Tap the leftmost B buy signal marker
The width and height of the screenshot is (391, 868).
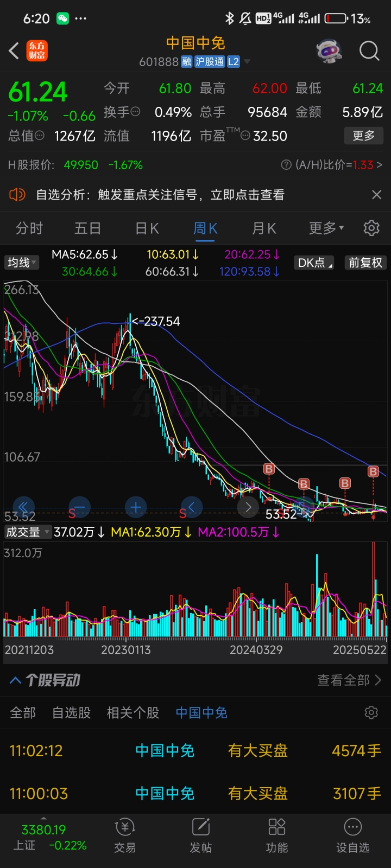(269, 468)
